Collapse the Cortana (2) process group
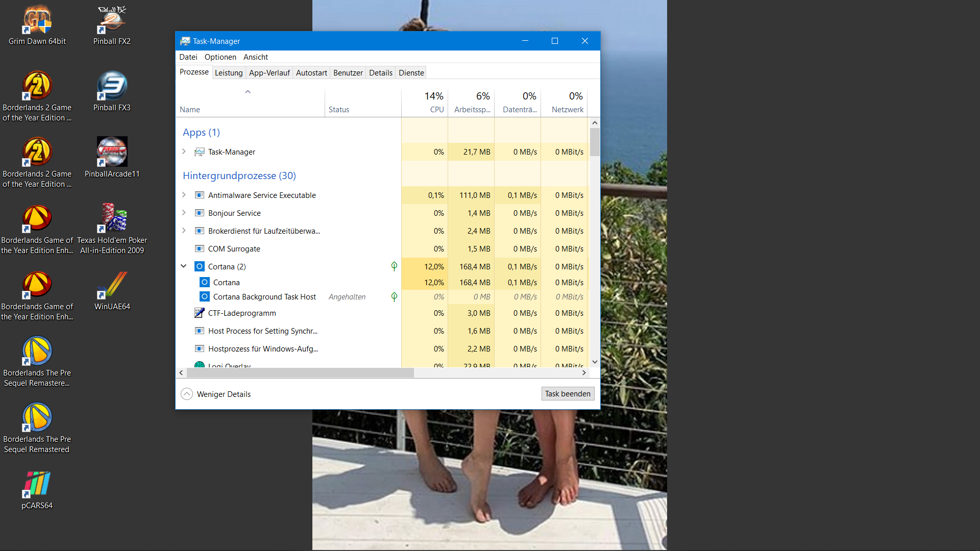The image size is (980, 551). tap(184, 266)
